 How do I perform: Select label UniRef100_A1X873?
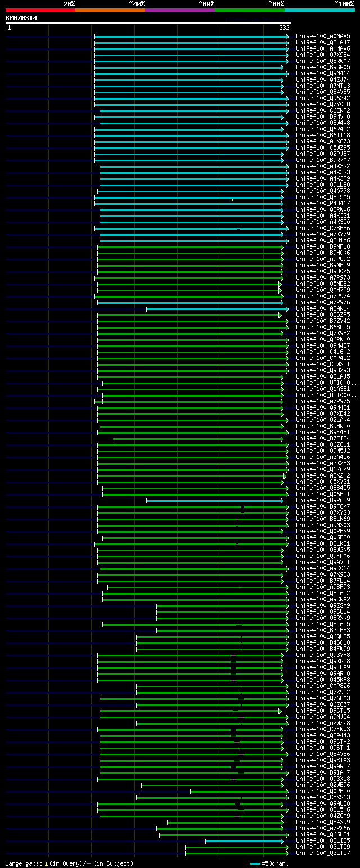pos(323,141)
